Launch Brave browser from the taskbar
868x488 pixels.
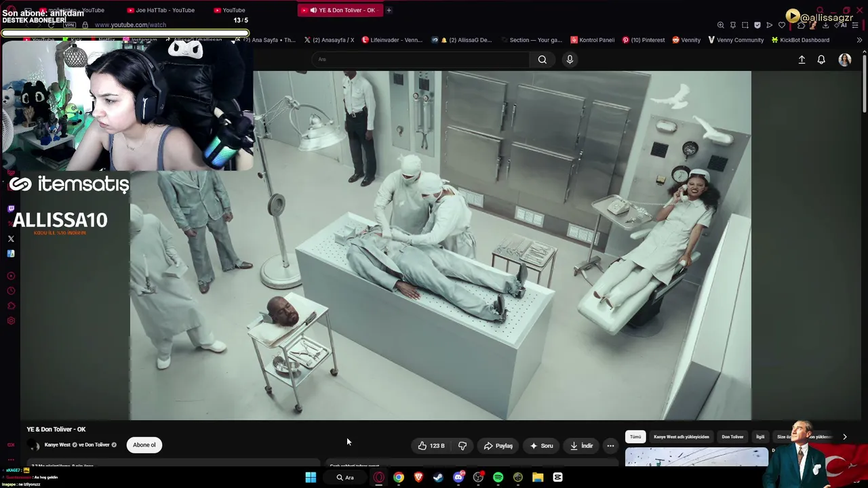[418, 477]
